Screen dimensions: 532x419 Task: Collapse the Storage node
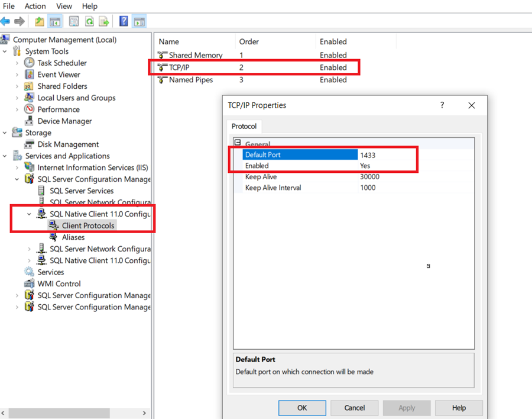coord(5,133)
